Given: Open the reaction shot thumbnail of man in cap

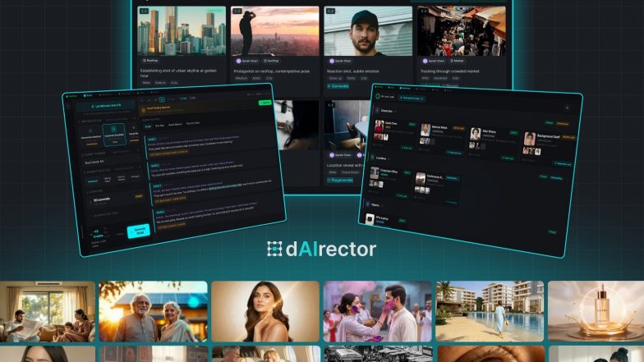Looking at the screenshot, I should point(368,31).
